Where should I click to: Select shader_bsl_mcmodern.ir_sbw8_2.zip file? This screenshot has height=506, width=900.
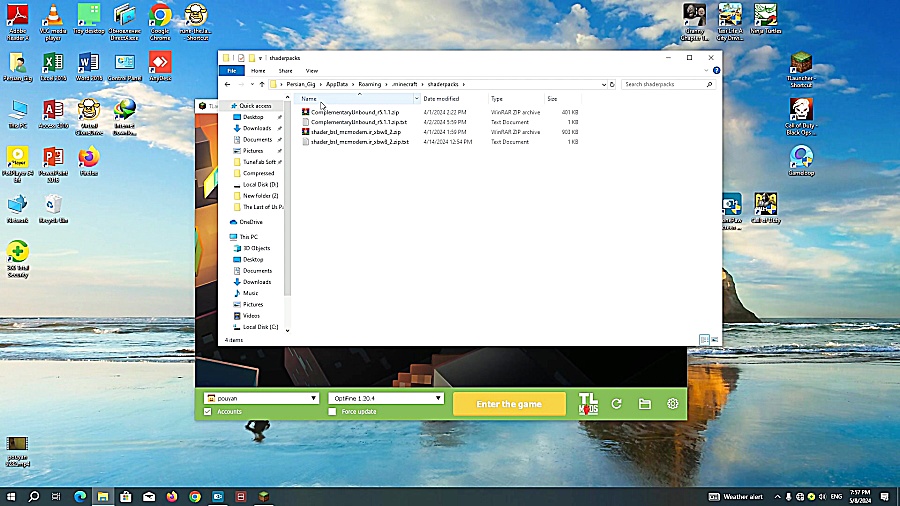[356, 132]
